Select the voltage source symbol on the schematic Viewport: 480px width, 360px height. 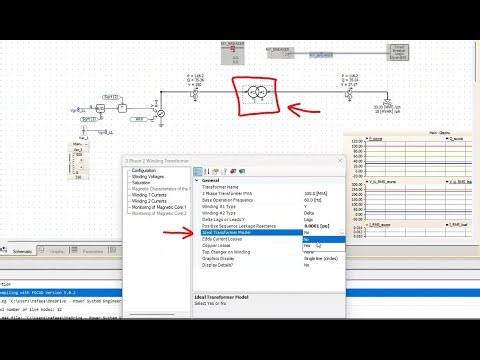click(161, 113)
